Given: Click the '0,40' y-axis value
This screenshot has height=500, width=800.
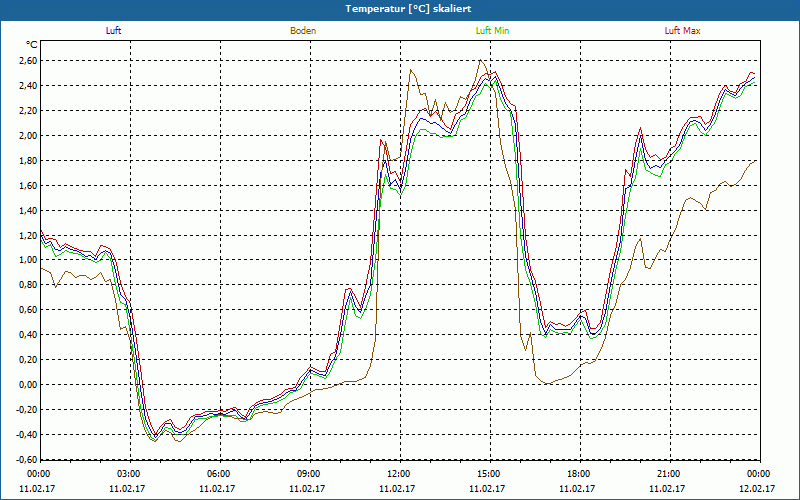Looking at the screenshot, I should pos(29,335).
